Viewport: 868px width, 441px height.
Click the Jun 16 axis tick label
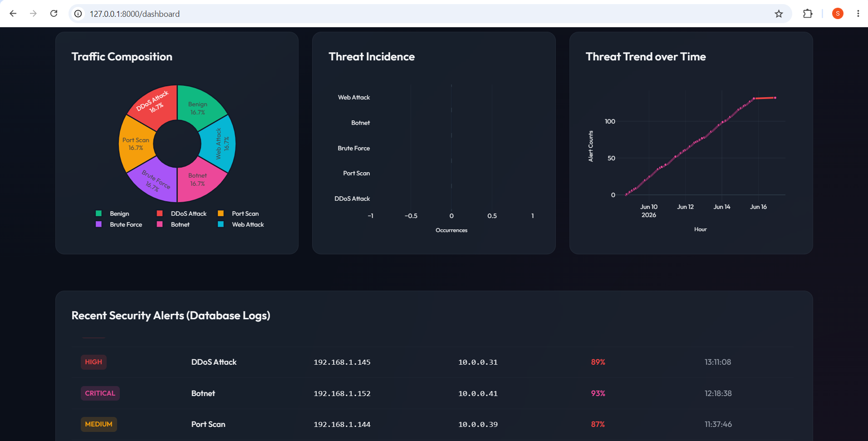click(758, 207)
